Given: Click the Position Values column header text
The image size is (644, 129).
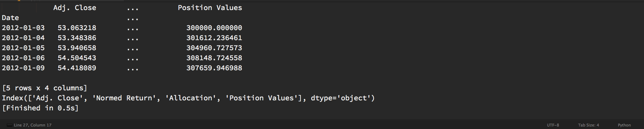Looking at the screenshot, I should [x=210, y=8].
